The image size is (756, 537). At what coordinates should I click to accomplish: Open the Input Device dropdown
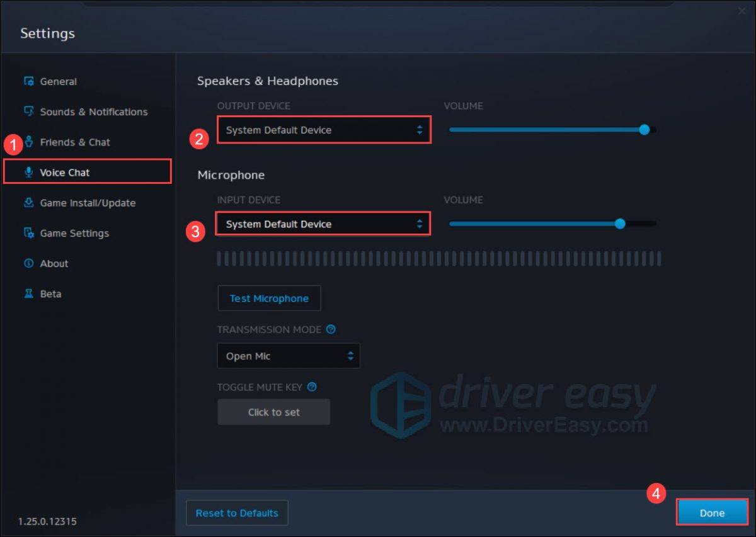click(323, 223)
